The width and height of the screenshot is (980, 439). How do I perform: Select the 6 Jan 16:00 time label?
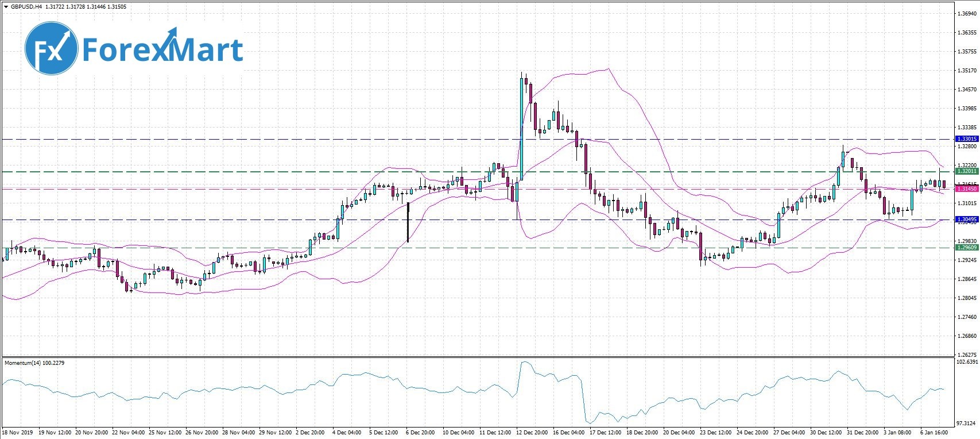tap(935, 432)
